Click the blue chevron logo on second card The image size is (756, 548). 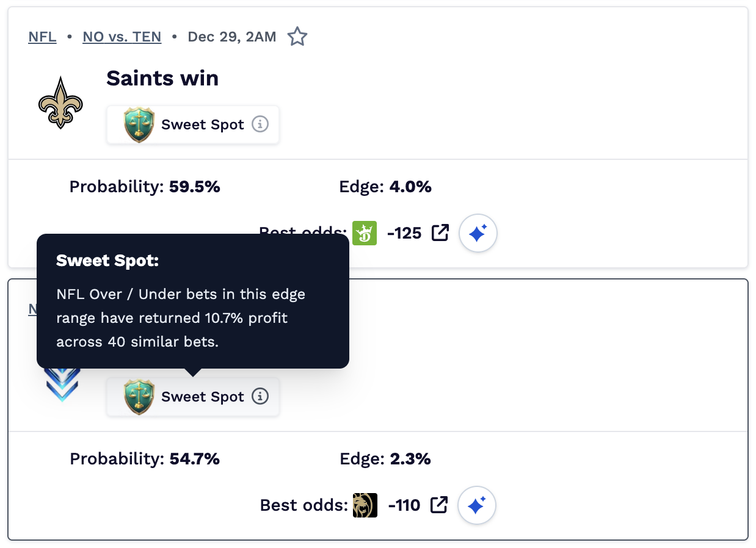[63, 386]
